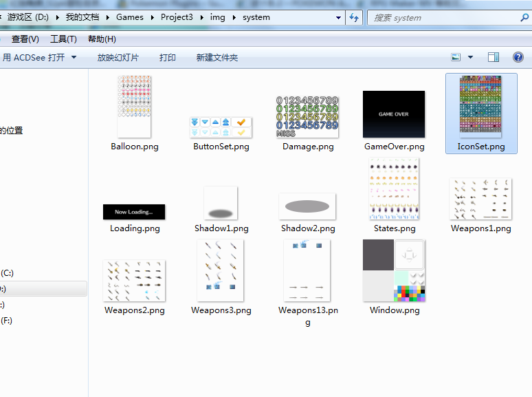Click the IconSet.png file name label
532x397 pixels.
pyautogui.click(x=480, y=147)
